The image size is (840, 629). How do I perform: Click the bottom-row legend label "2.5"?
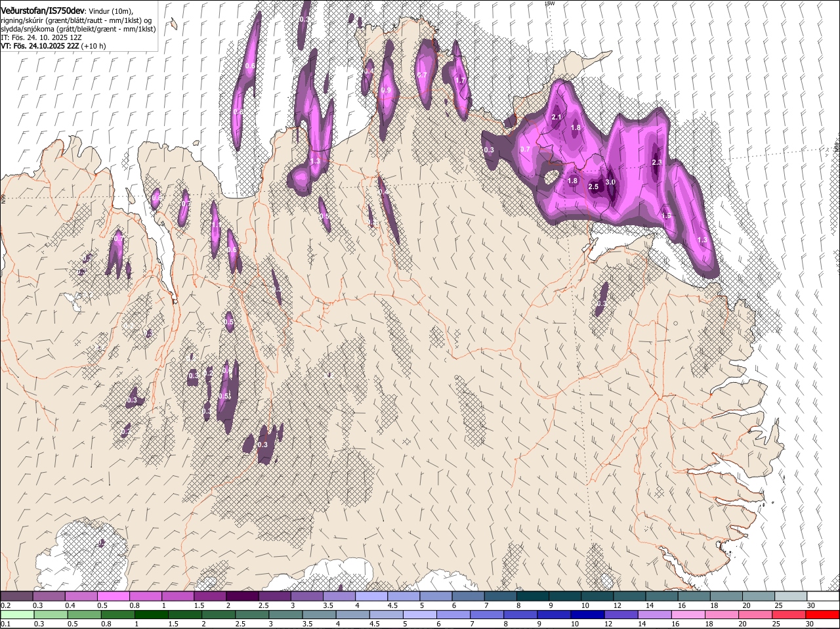pos(240,624)
